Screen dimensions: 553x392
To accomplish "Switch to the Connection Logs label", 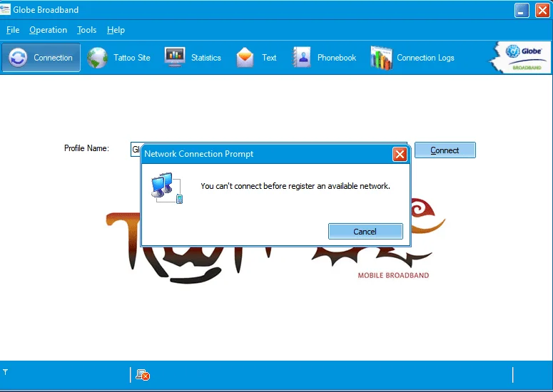I will click(x=425, y=58).
